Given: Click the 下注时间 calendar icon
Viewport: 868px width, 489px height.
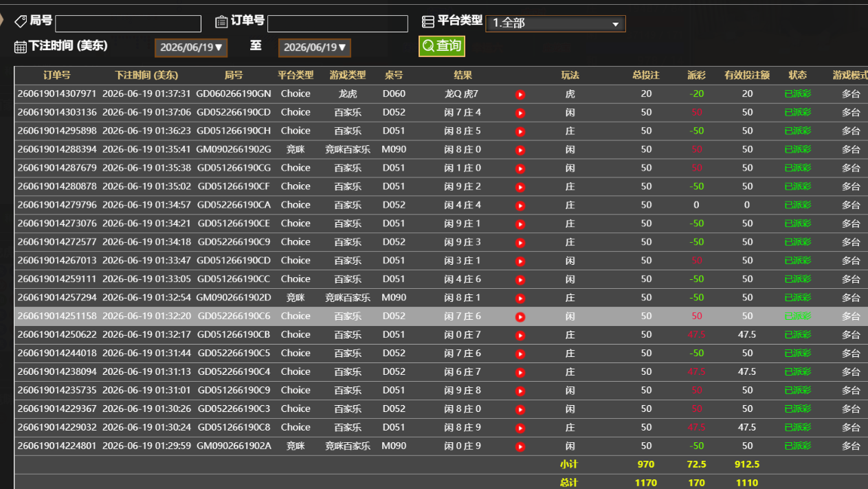Looking at the screenshot, I should click(21, 47).
